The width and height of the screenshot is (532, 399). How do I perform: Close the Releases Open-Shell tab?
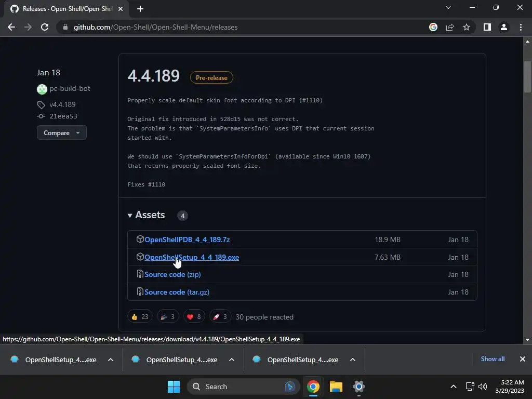click(121, 9)
